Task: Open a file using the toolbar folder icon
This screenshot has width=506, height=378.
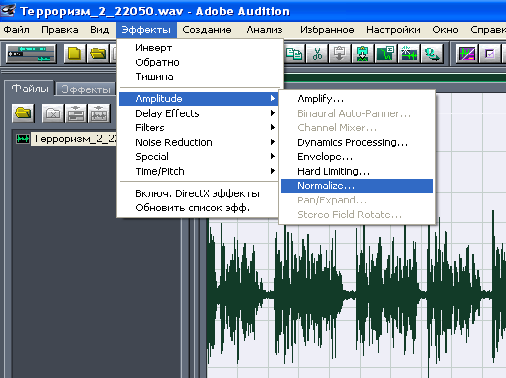Action: pyautogui.click(x=98, y=53)
